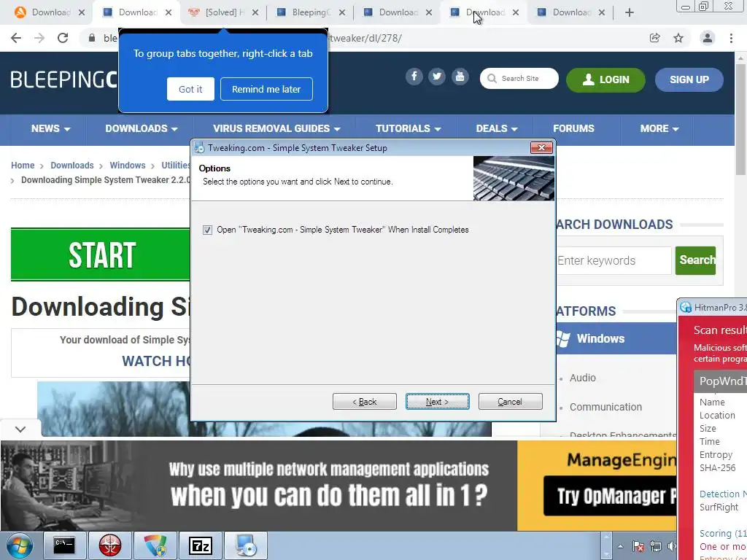This screenshot has width=747, height=560.
Task: Open Downloads breadcrumb link
Action: [x=72, y=166]
